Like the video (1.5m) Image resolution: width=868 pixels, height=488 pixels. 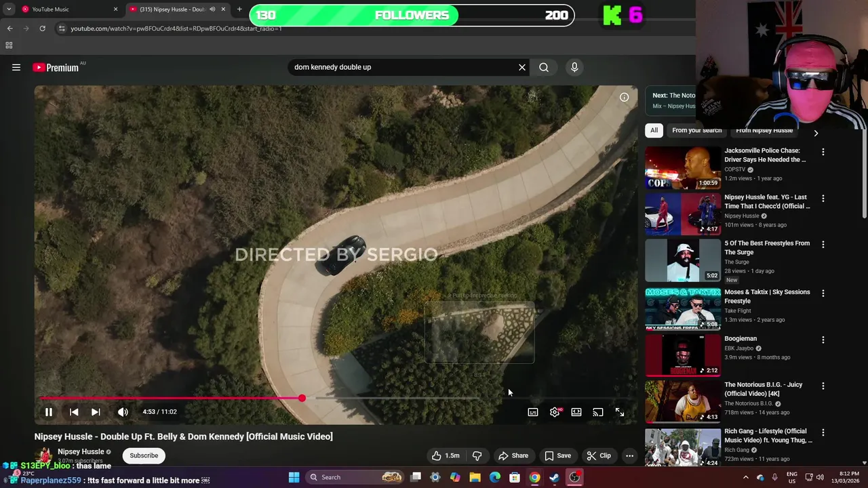tap(446, 455)
